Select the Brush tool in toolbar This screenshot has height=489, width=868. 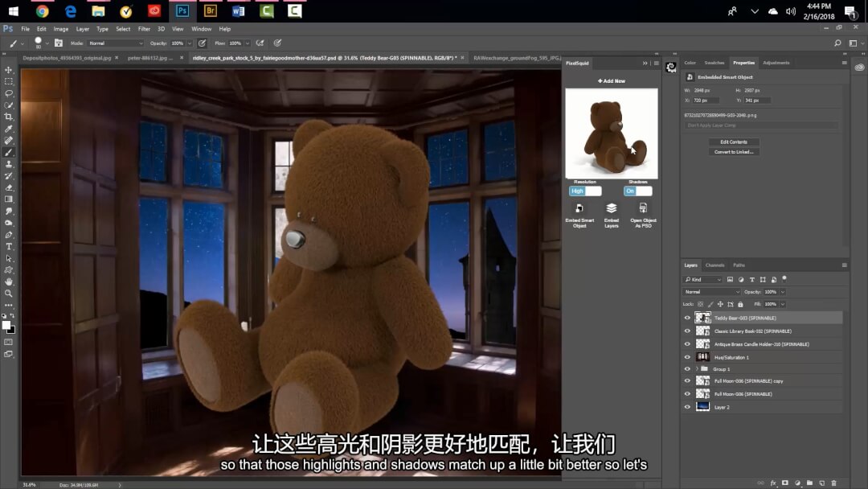8,152
